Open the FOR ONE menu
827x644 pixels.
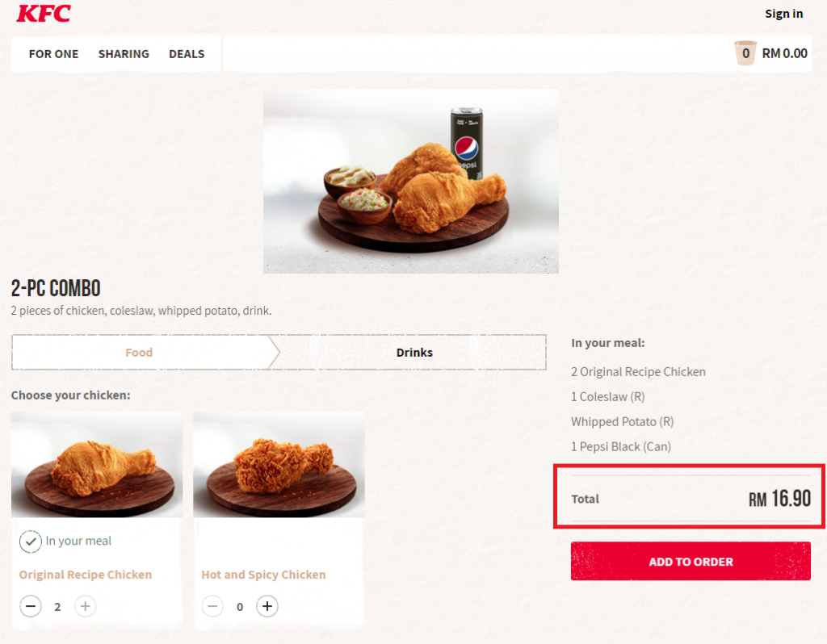pos(53,54)
